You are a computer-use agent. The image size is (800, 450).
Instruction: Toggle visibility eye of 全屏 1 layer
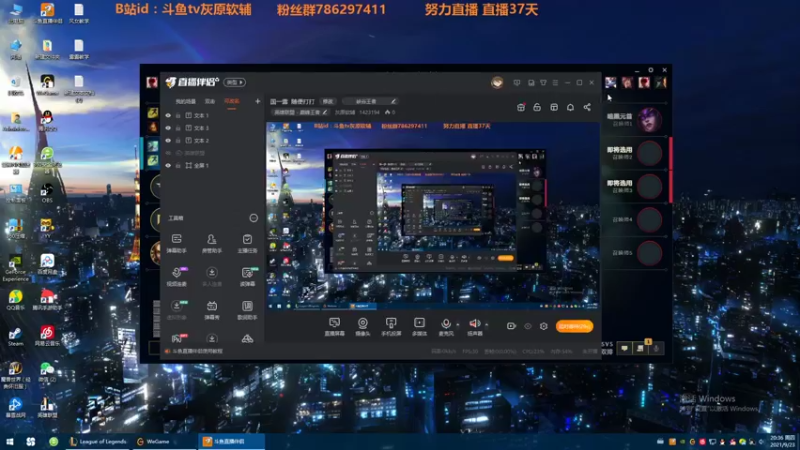click(168, 165)
